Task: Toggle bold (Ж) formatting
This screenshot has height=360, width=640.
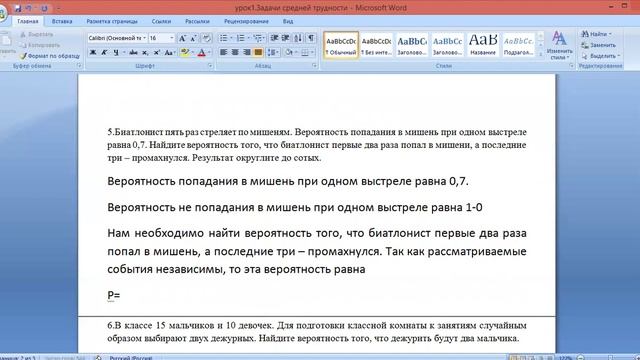Action: point(93,53)
